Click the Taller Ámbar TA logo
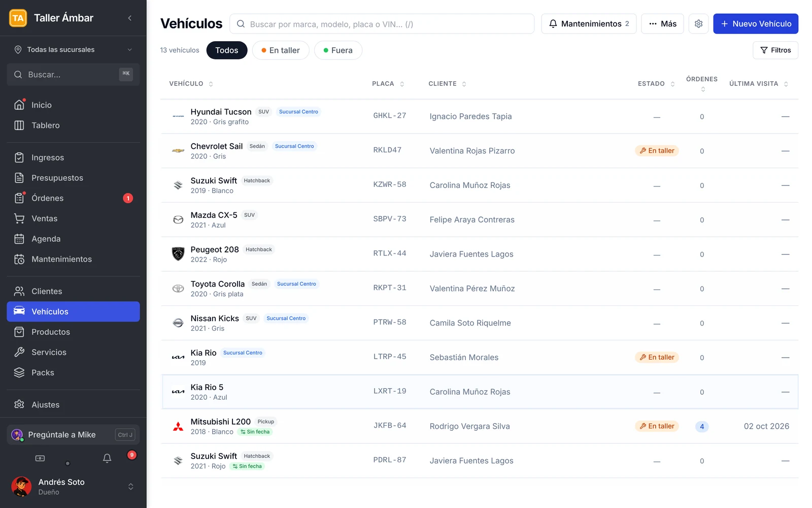812x508 pixels. (x=18, y=18)
